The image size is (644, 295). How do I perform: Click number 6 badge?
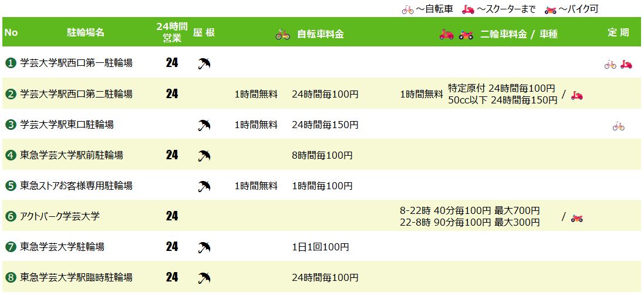tap(11, 216)
